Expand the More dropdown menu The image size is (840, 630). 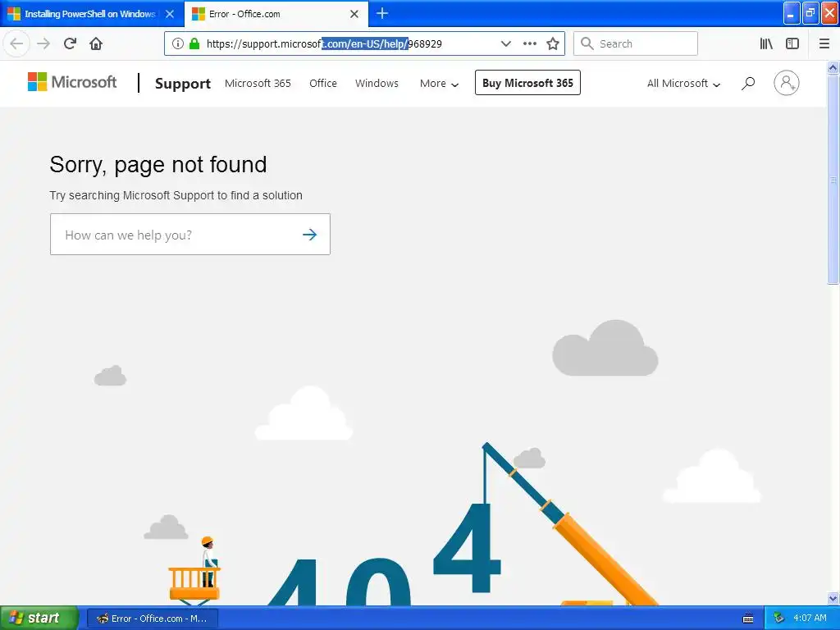click(x=439, y=83)
